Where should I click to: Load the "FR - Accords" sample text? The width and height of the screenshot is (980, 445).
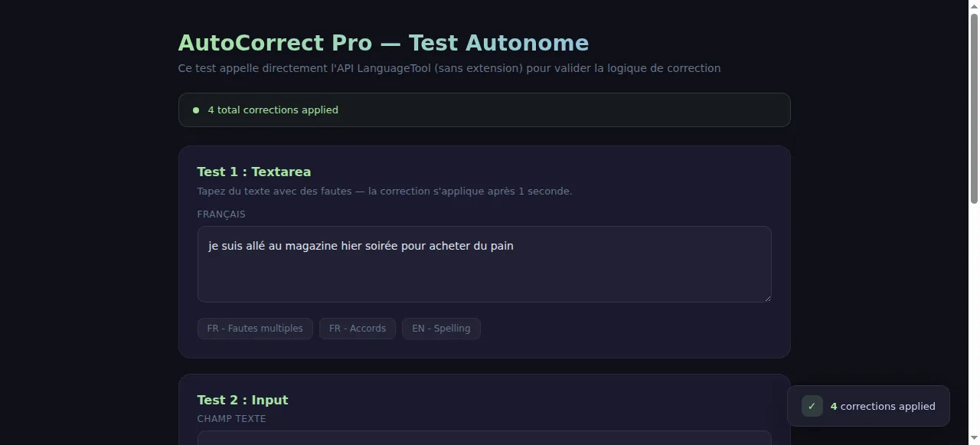358,329
